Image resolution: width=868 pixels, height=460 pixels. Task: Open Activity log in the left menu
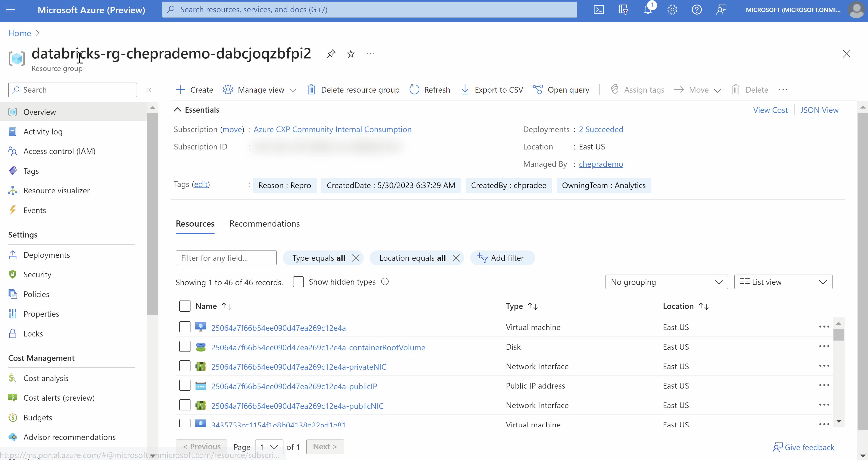[73, 132]
